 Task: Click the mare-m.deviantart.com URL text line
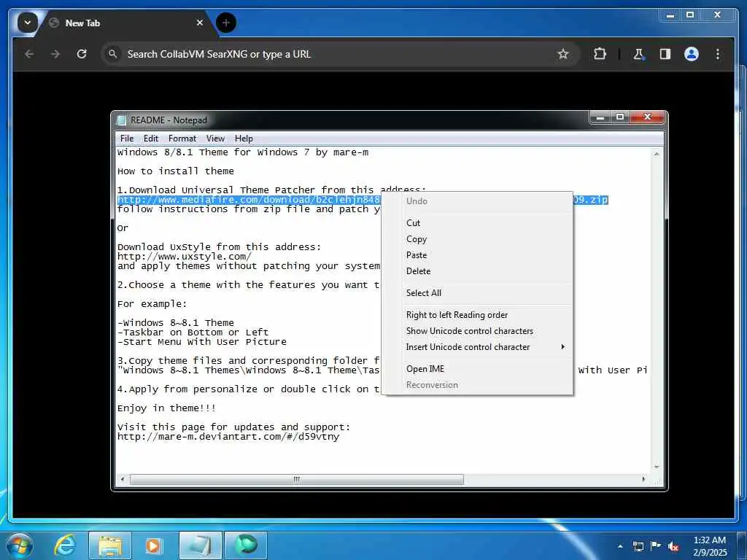[228, 437]
